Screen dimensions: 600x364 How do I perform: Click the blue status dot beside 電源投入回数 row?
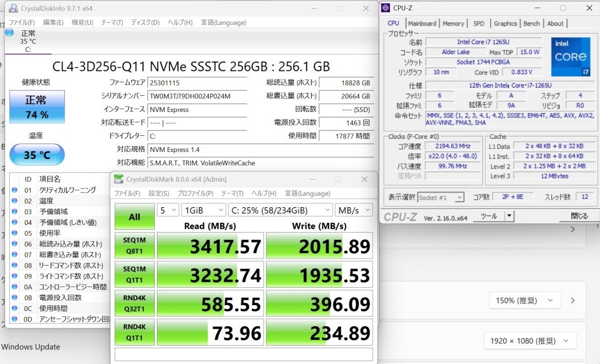(14, 297)
